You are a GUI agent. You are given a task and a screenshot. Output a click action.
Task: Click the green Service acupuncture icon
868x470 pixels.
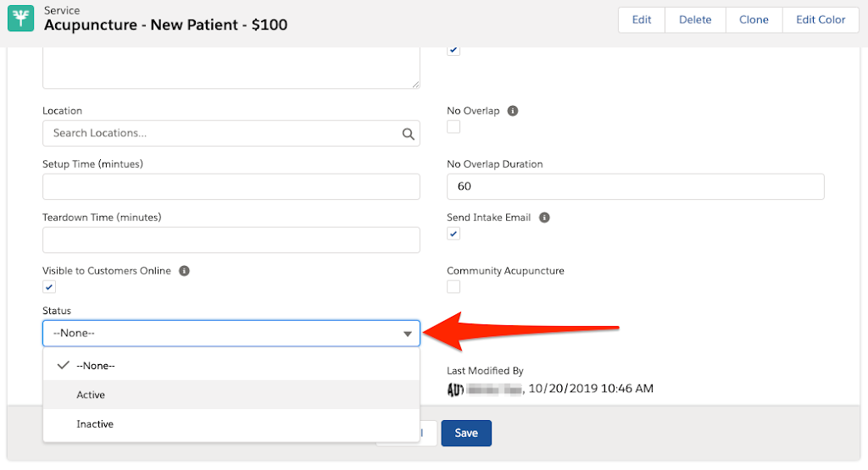pos(21,19)
